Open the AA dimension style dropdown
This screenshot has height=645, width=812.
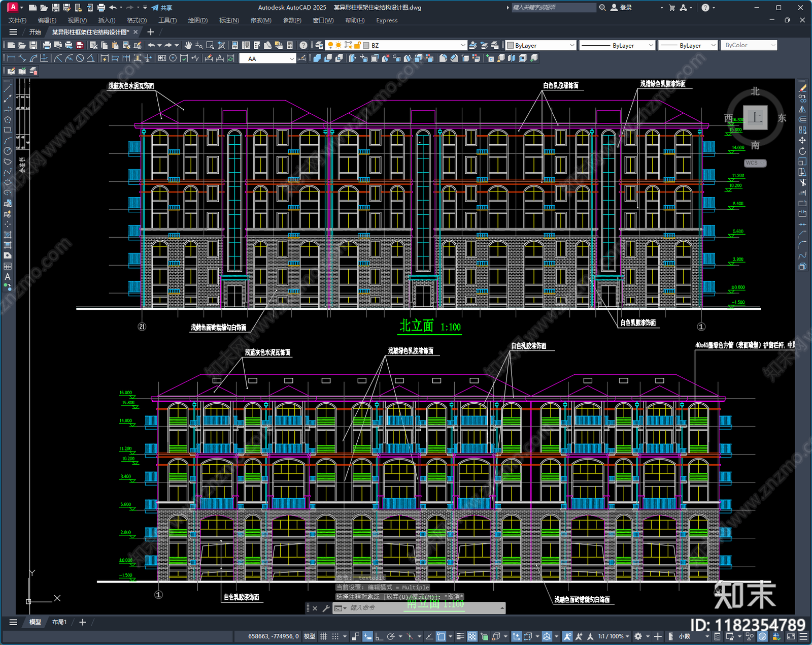292,59
